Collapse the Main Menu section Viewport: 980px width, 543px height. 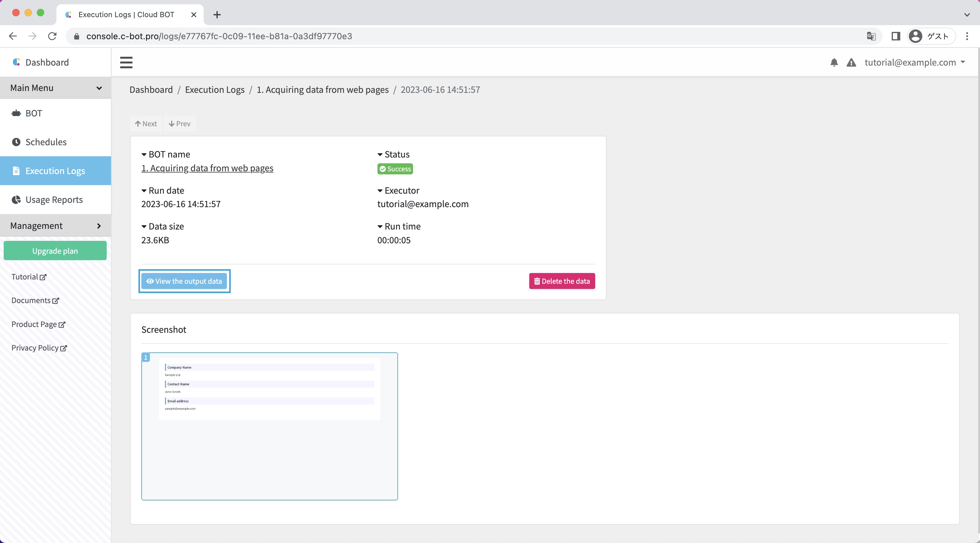56,88
